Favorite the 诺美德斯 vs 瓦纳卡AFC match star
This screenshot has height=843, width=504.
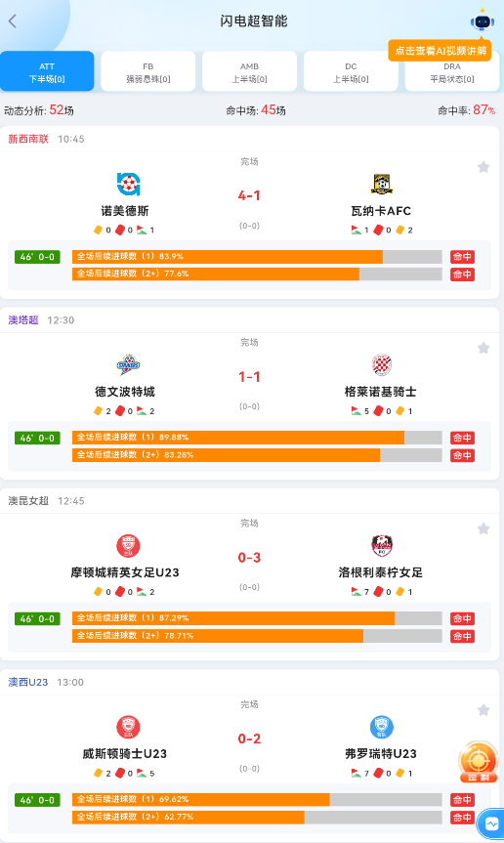pos(483,167)
